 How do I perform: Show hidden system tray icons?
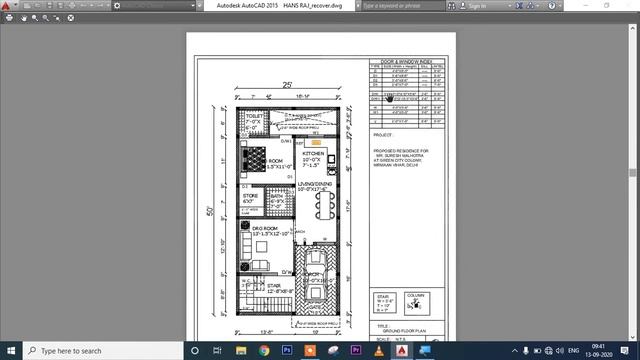tap(515, 351)
